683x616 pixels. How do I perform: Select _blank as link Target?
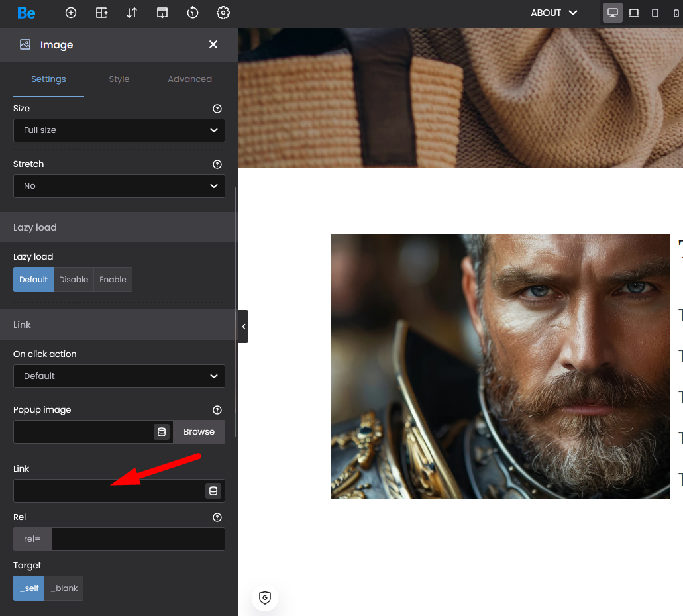(64, 588)
